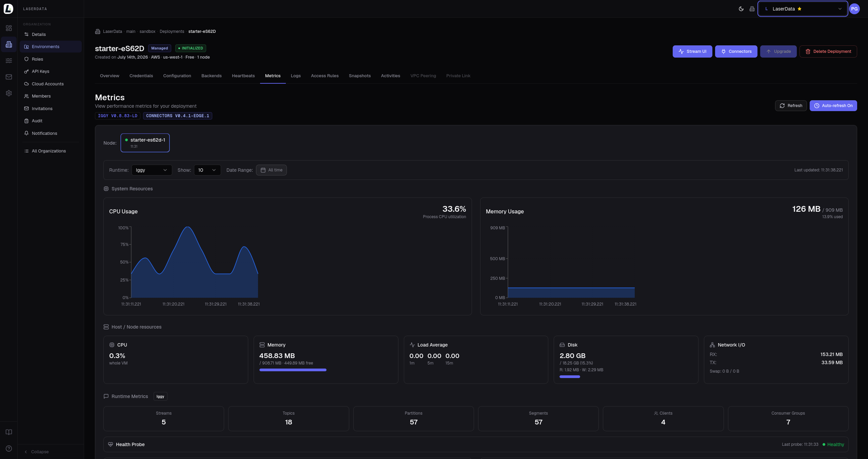The height and width of the screenshot is (459, 868).
Task: Toggle Auto-refresh On
Action: 833,106
